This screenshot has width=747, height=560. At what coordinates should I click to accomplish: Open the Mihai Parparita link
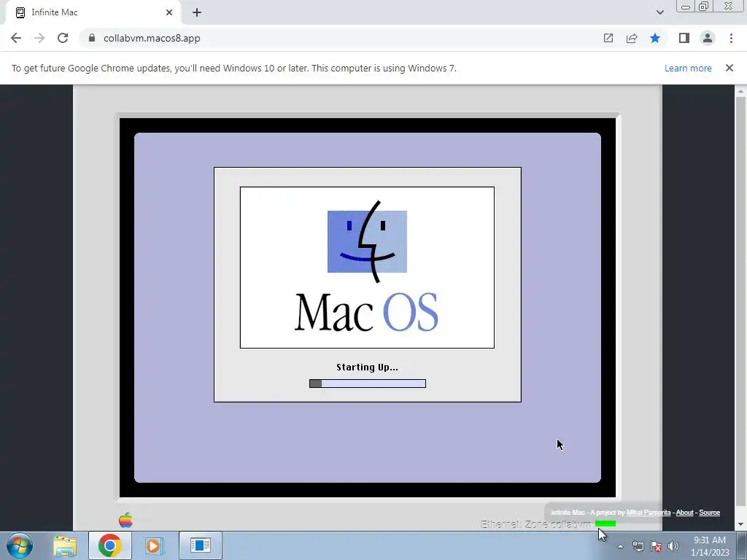(x=648, y=513)
